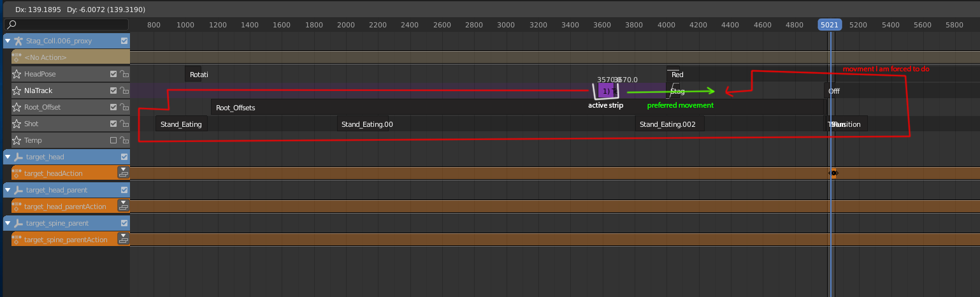
Task: Select the target_headAction channel name
Action: pos(54,173)
